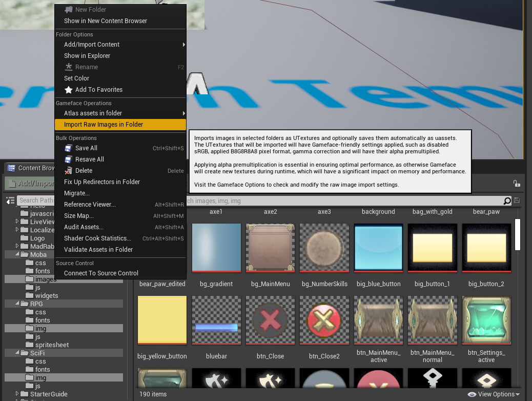Select btn_MainMenu_normal asset thumbnail

click(x=432, y=320)
